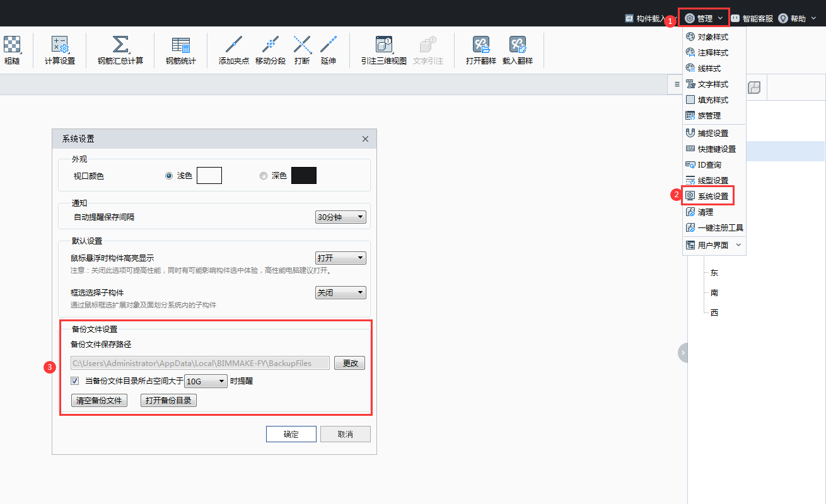Expand the 用户界面 submenu

pos(714,245)
